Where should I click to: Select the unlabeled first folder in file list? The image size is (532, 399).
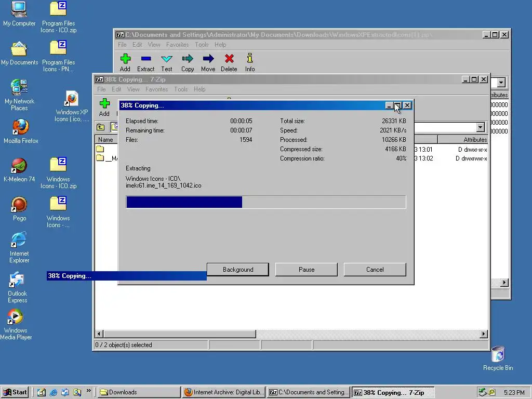click(100, 149)
